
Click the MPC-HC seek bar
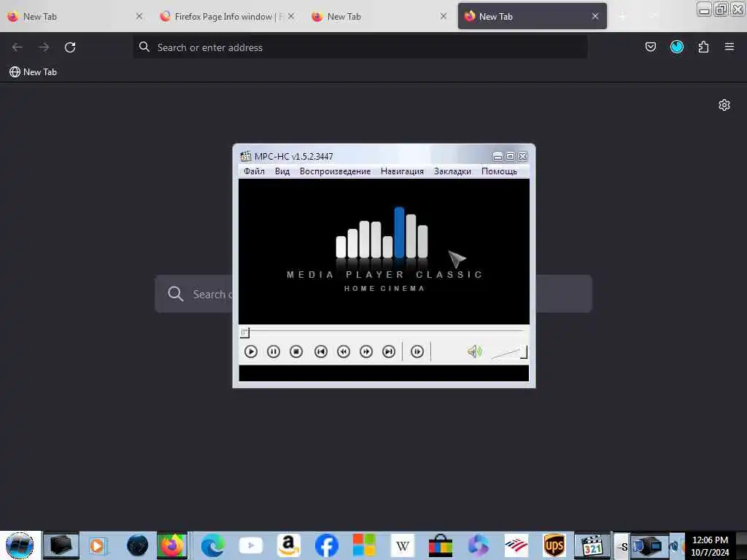pyautogui.click(x=384, y=332)
